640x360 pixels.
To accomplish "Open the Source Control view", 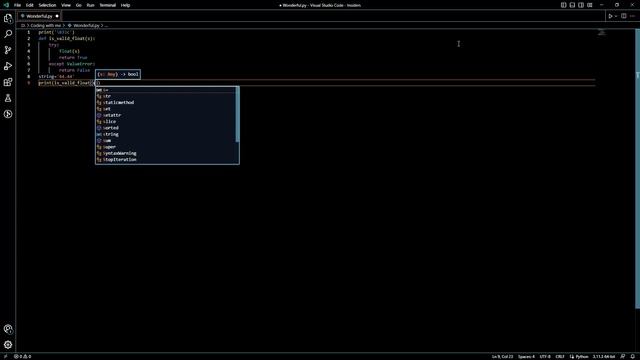I will pos(8,50).
